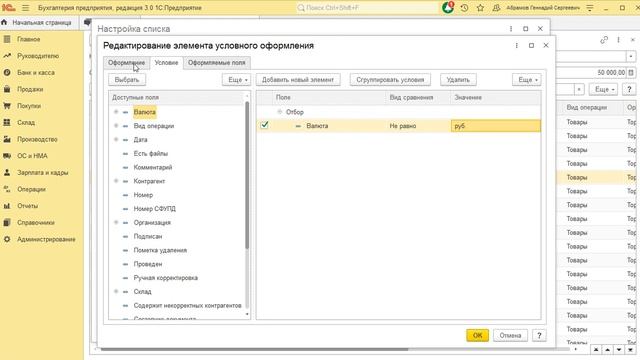Screen dimensions: 640x360
Task: Open Продажи section
Action: pyautogui.click(x=30, y=89)
